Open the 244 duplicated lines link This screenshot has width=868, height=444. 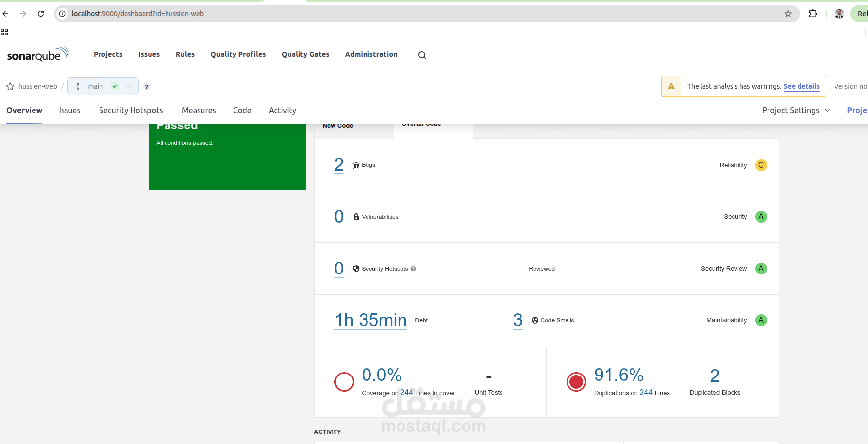(646, 393)
